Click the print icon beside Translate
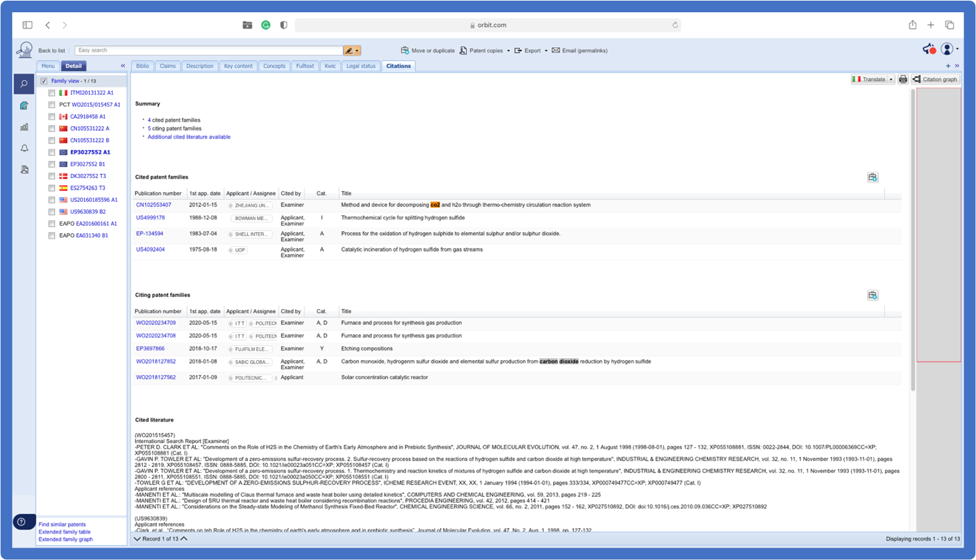This screenshot has width=976, height=560. point(903,80)
